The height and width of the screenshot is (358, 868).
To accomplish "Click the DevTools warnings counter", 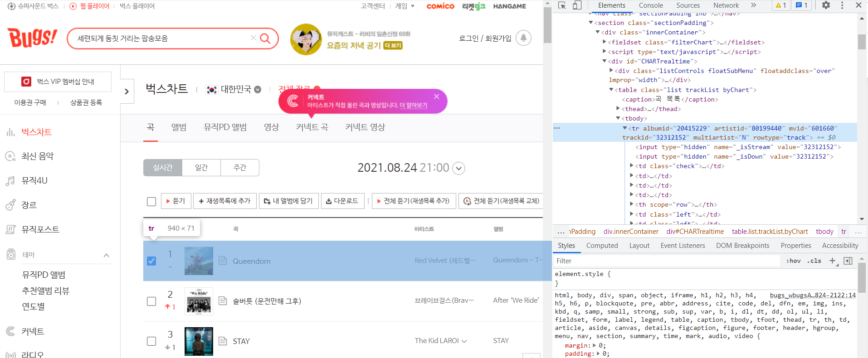I will click(x=781, y=5).
